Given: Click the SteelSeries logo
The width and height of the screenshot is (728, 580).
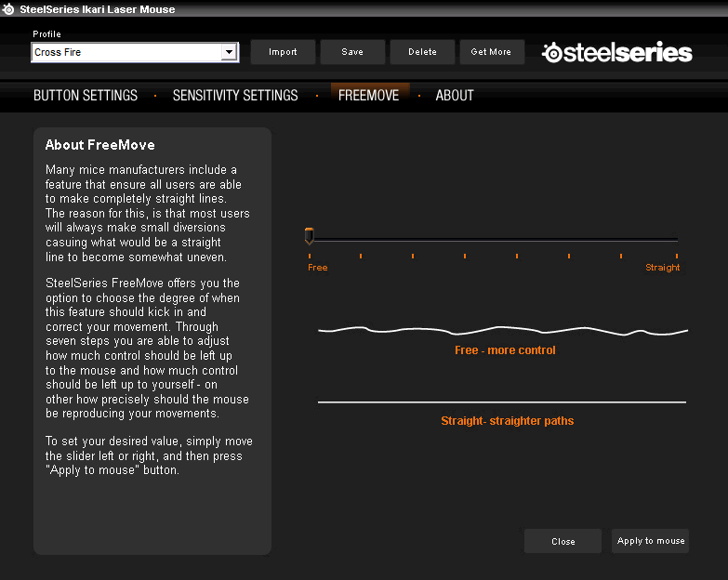Looking at the screenshot, I should coord(616,52).
